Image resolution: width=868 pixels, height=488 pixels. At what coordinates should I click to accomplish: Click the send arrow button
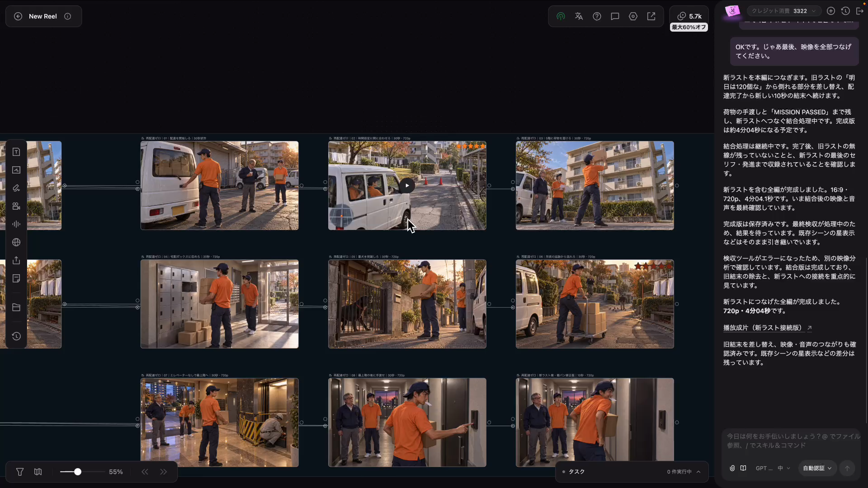[847, 468]
